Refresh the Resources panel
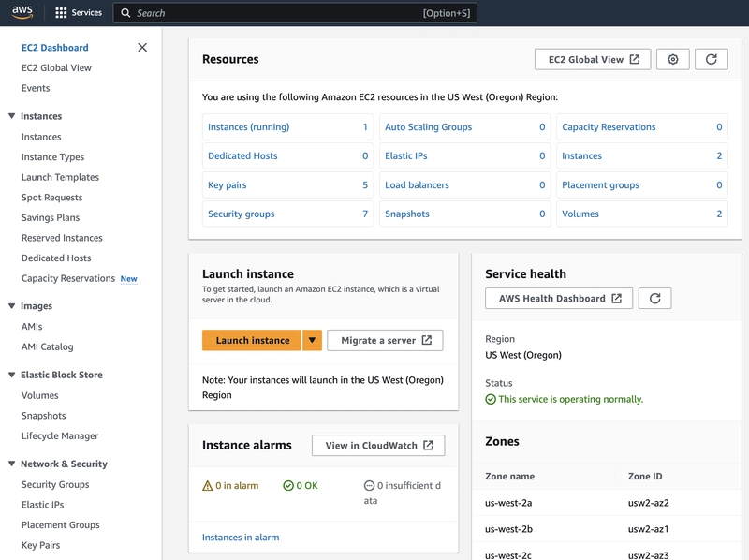Viewport: 749px width, 560px height. [x=712, y=59]
